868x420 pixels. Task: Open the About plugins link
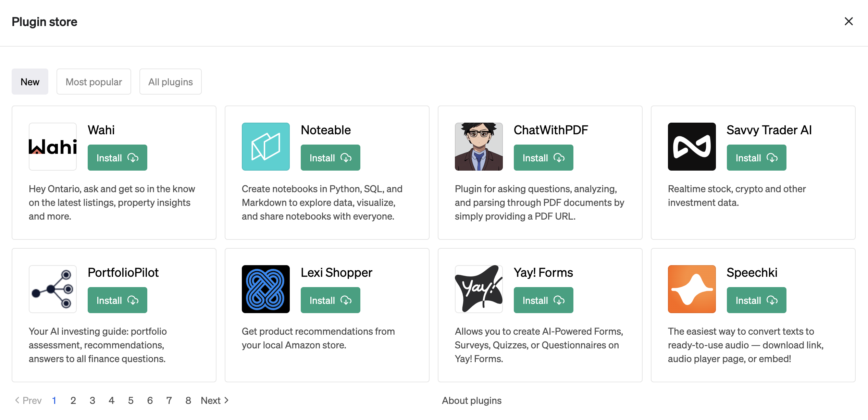(472, 400)
